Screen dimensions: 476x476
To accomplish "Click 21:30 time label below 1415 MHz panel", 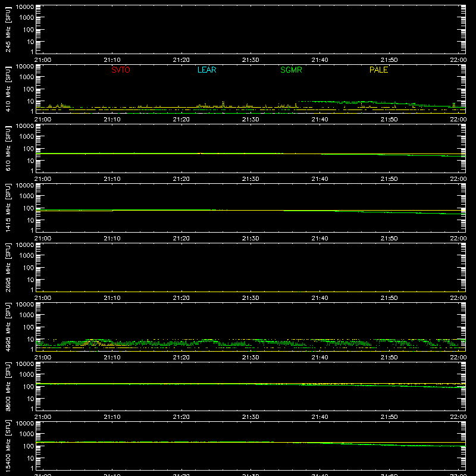I will (x=250, y=239).
